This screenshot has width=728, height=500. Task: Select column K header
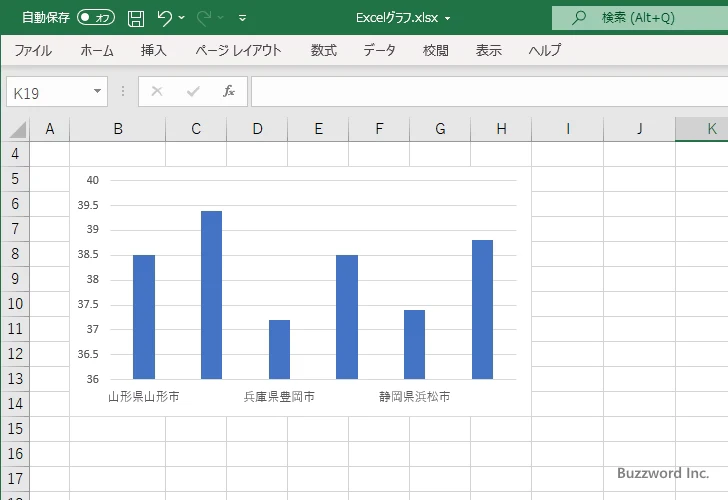702,129
